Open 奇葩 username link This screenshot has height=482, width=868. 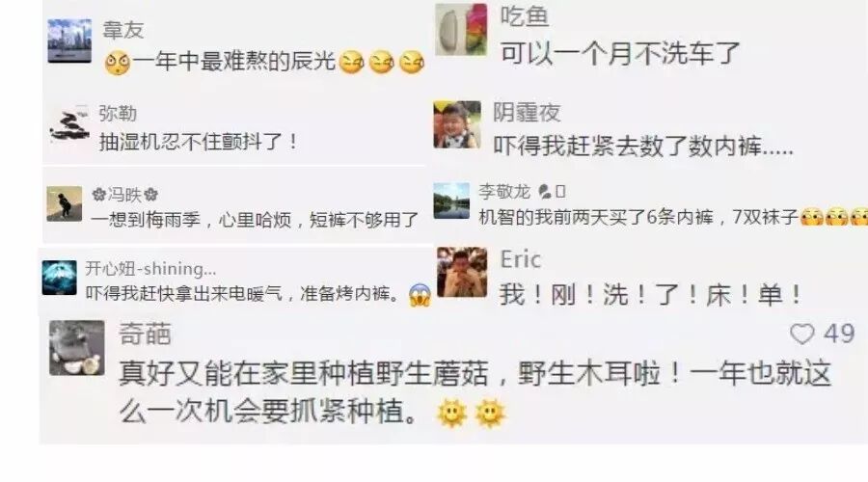[x=145, y=334]
